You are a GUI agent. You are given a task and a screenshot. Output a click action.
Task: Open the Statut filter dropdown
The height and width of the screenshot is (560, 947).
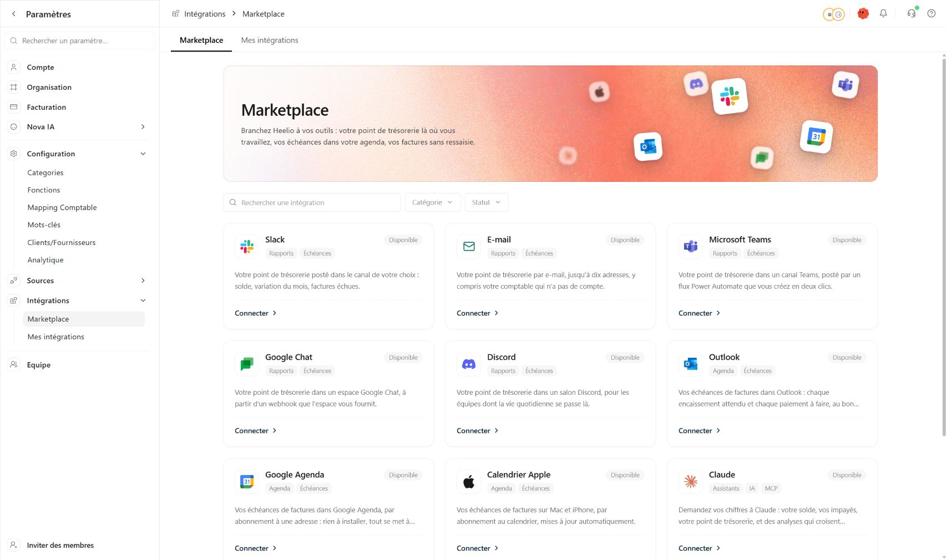click(x=486, y=202)
